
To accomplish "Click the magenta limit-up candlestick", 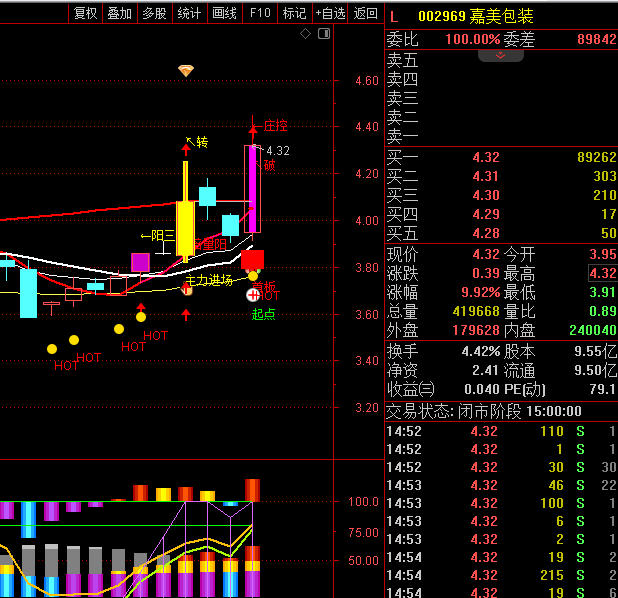I will coord(251,188).
